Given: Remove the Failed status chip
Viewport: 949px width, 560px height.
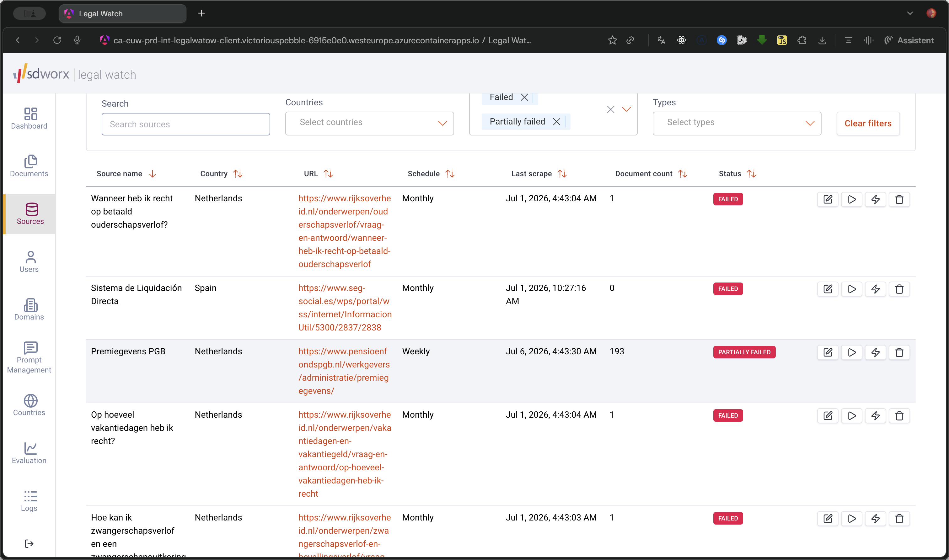Looking at the screenshot, I should tap(524, 98).
